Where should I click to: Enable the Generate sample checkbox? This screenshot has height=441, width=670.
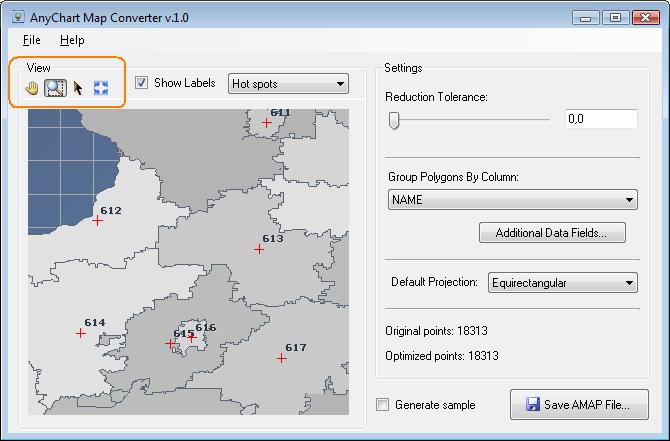click(x=382, y=405)
